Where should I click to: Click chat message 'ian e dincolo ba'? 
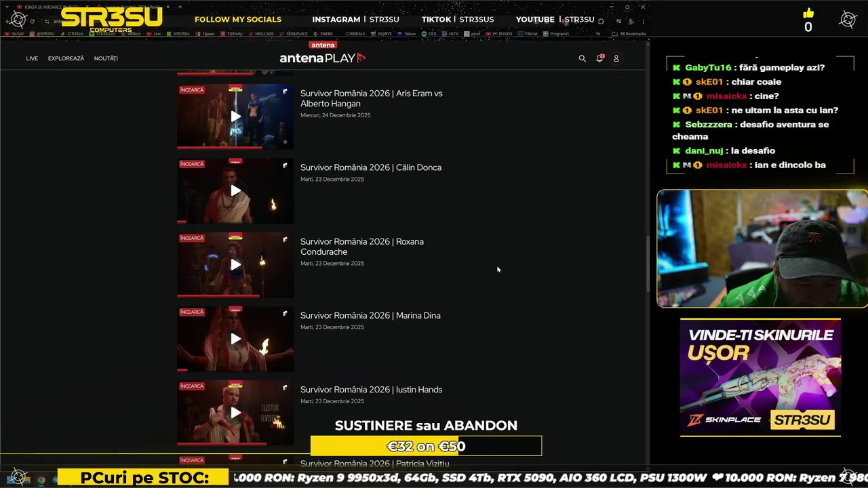click(x=791, y=165)
